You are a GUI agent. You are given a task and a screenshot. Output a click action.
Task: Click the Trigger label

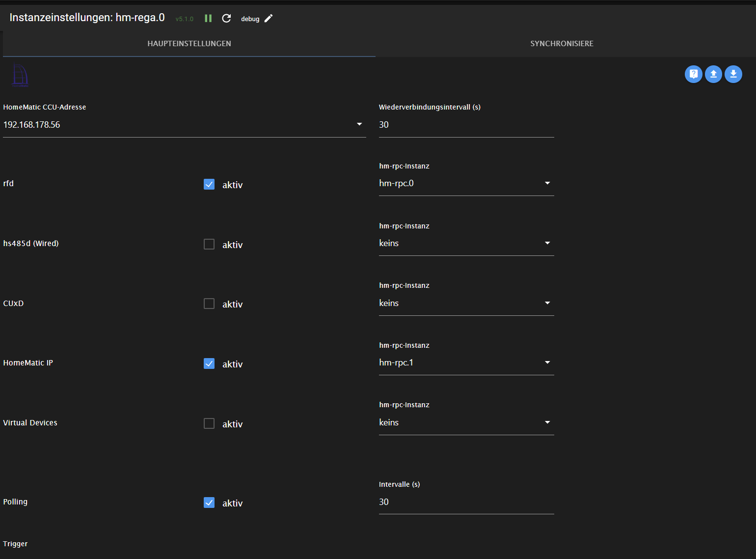coord(15,544)
